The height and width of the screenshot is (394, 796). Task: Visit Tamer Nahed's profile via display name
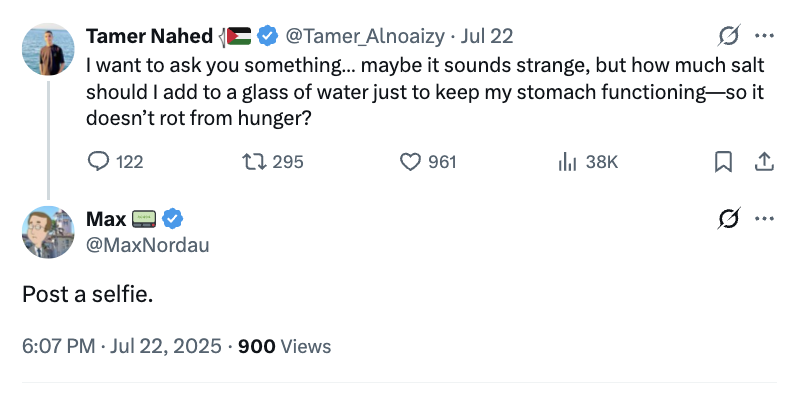click(149, 36)
